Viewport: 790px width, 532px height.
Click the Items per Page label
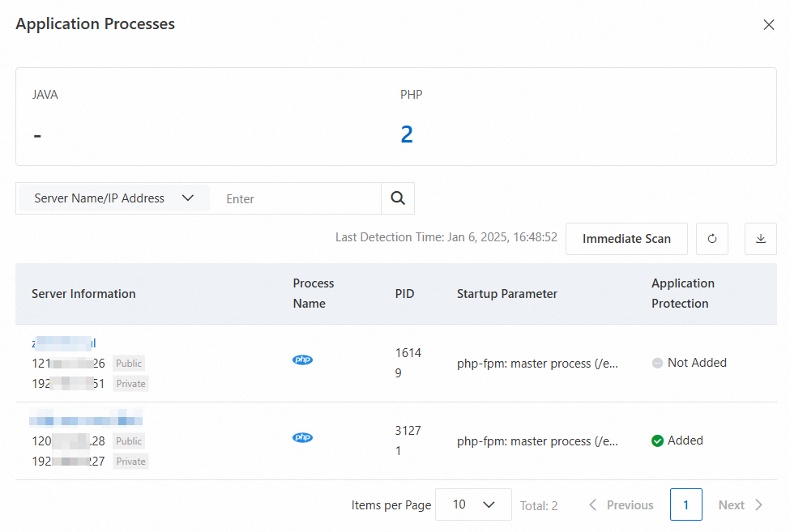[391, 504]
